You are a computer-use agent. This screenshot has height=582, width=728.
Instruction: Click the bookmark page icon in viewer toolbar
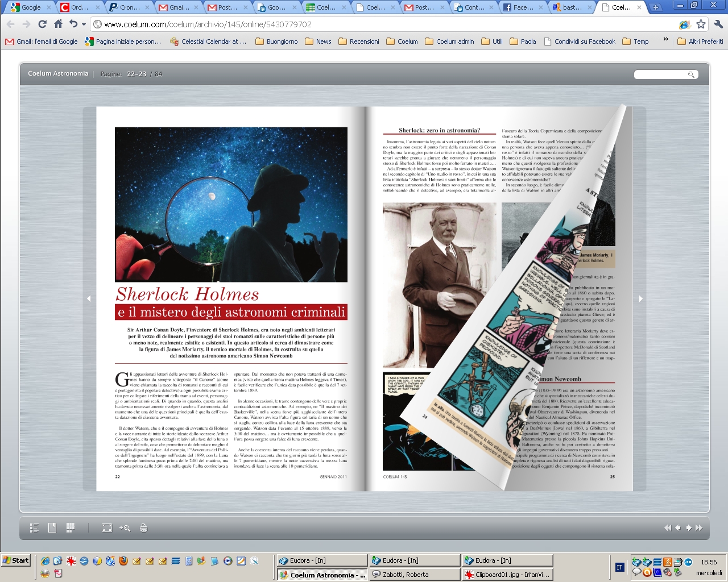point(52,528)
